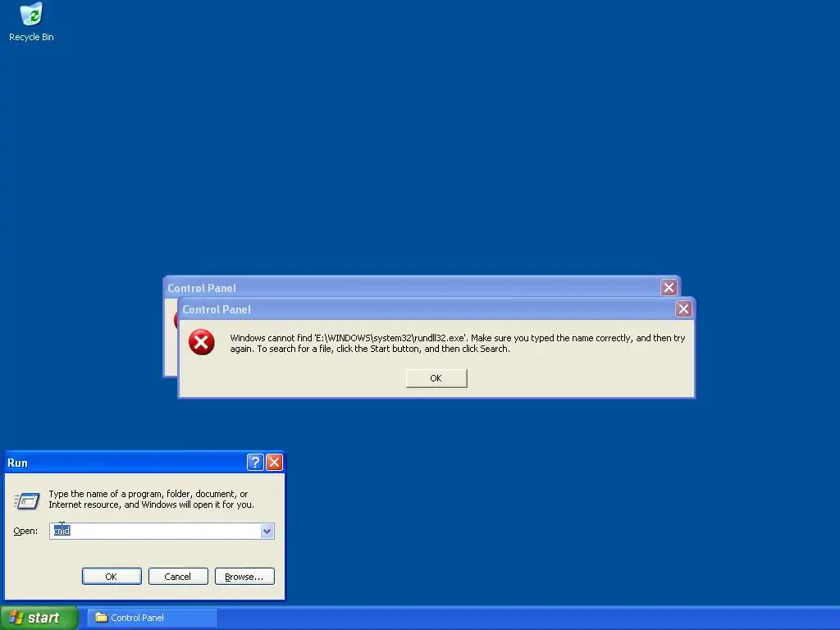Open the Recycle Bin desktop icon
840x630 pixels.
pos(31,22)
